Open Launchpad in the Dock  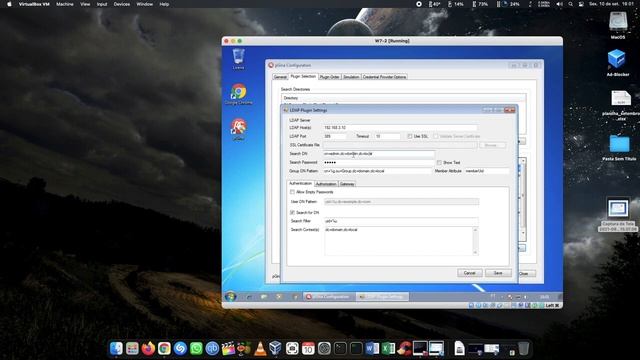click(x=132, y=348)
